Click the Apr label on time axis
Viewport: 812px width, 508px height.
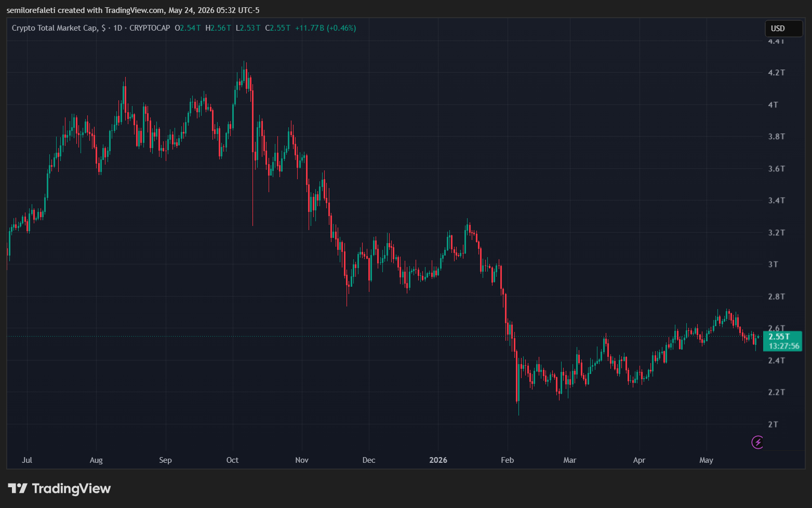[639, 460]
